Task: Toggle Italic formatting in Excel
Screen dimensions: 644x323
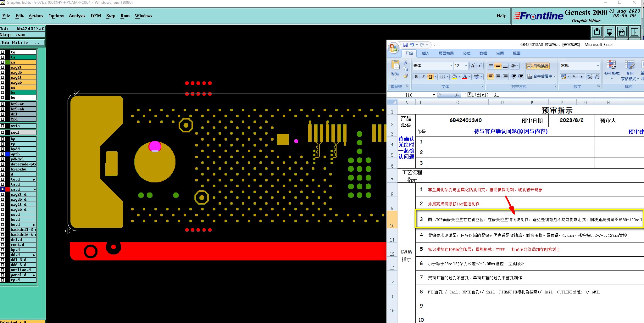Action: click(423, 76)
